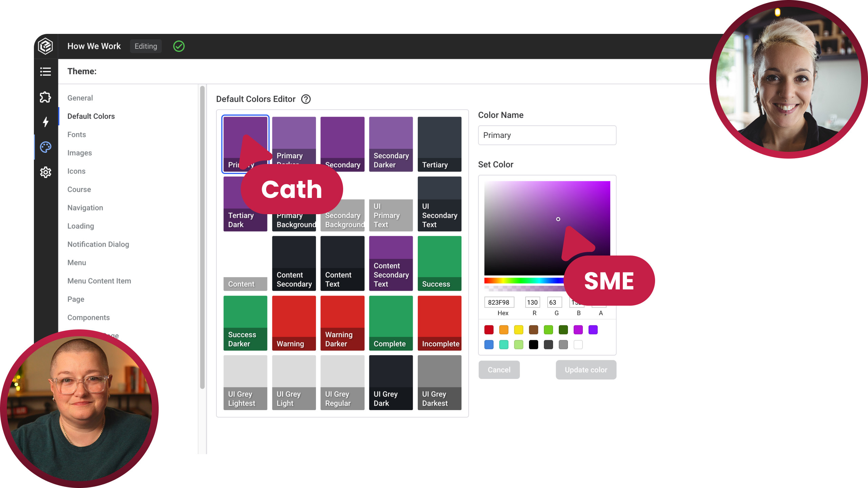Open the Notification Dialog settings

click(98, 244)
